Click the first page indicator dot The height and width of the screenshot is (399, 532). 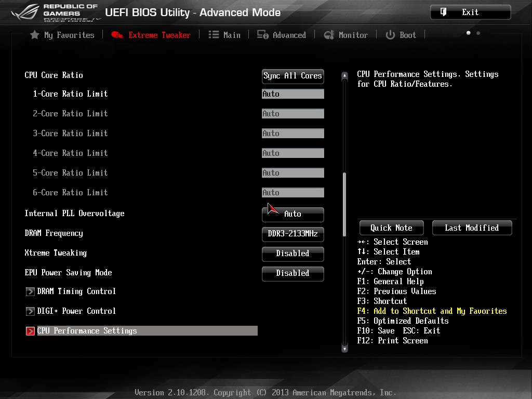click(469, 33)
